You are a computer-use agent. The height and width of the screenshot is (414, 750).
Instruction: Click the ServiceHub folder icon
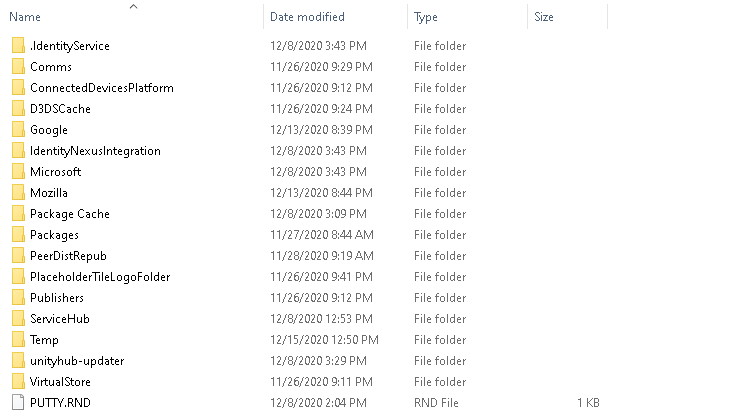point(18,319)
